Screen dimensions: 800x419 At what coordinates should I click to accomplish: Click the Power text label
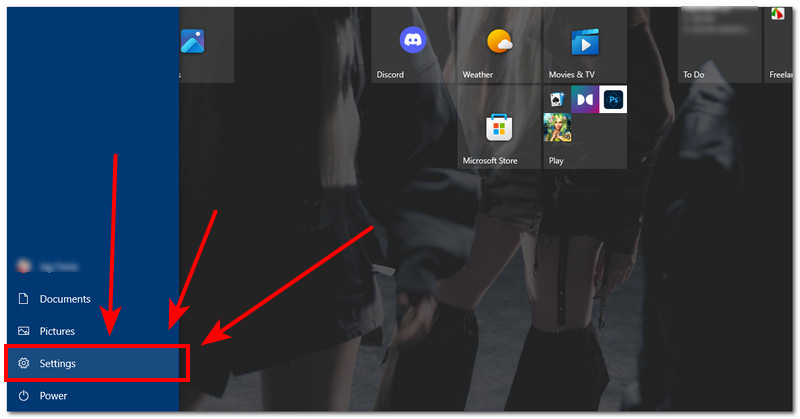tap(54, 396)
